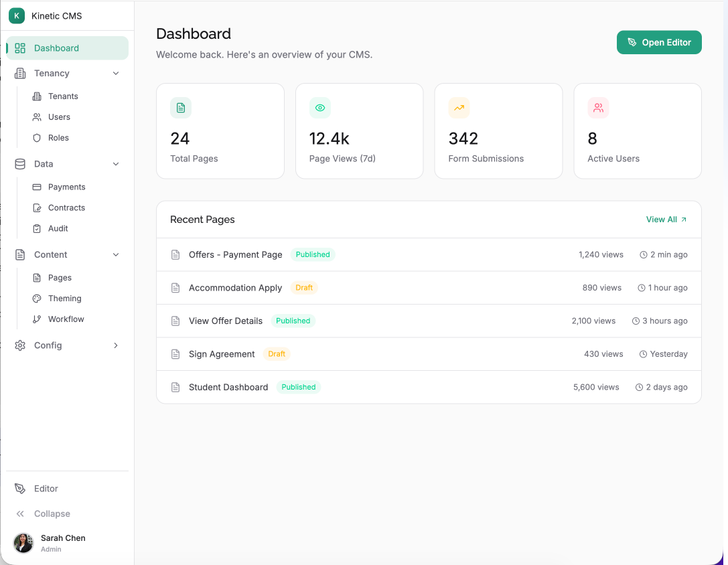Image resolution: width=728 pixels, height=565 pixels.
Task: Click the Editor pen tool icon in sidebar
Action: point(20,489)
